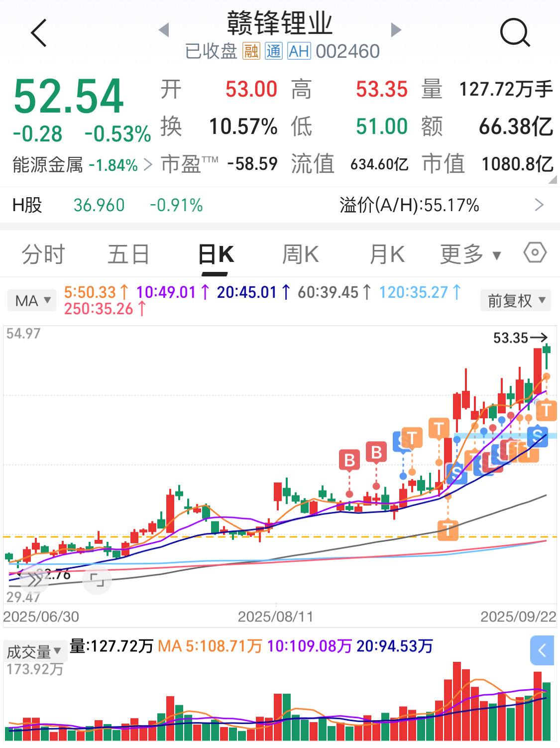Expand quote details corner triangle

pos(553,180)
